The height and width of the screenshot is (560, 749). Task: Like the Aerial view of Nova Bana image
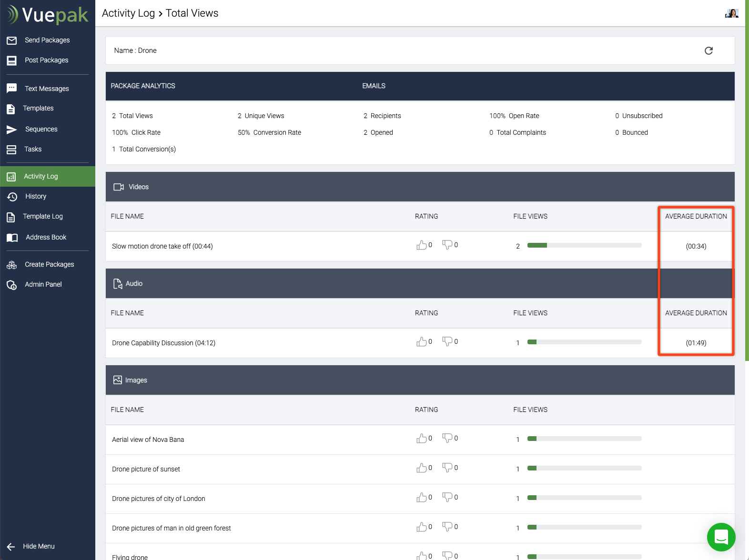421,439
